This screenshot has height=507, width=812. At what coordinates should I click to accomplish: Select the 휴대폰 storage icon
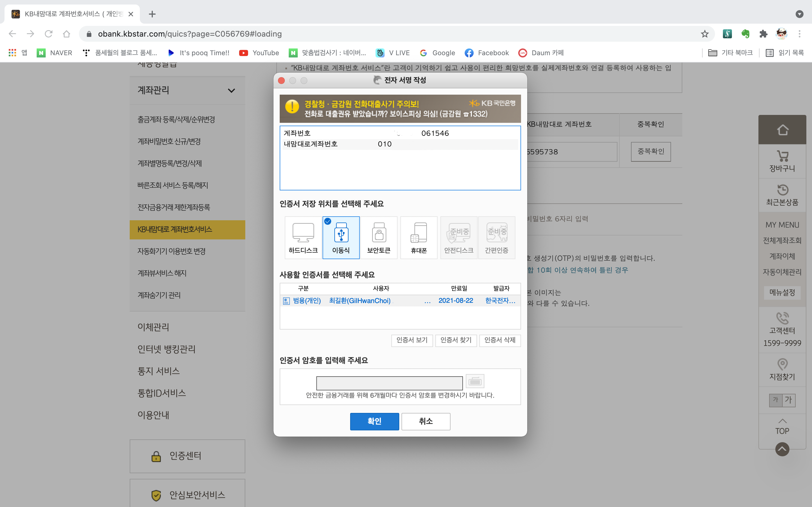(419, 237)
